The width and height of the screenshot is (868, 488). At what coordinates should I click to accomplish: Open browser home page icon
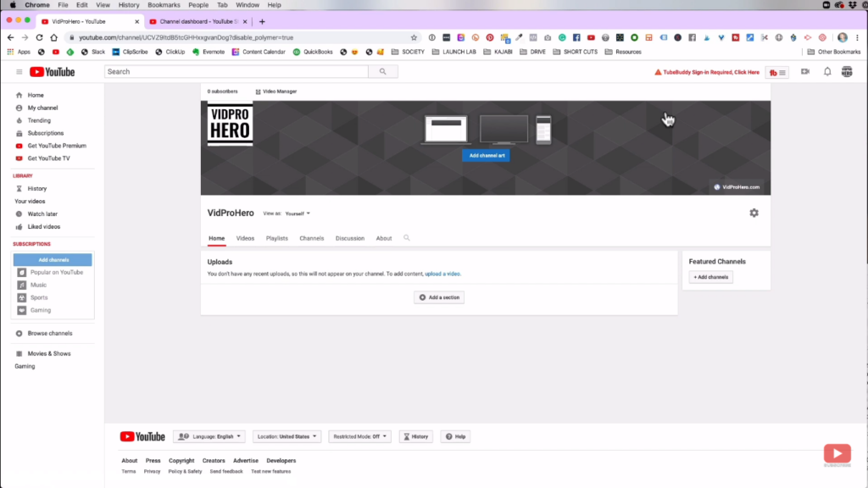click(x=53, y=37)
